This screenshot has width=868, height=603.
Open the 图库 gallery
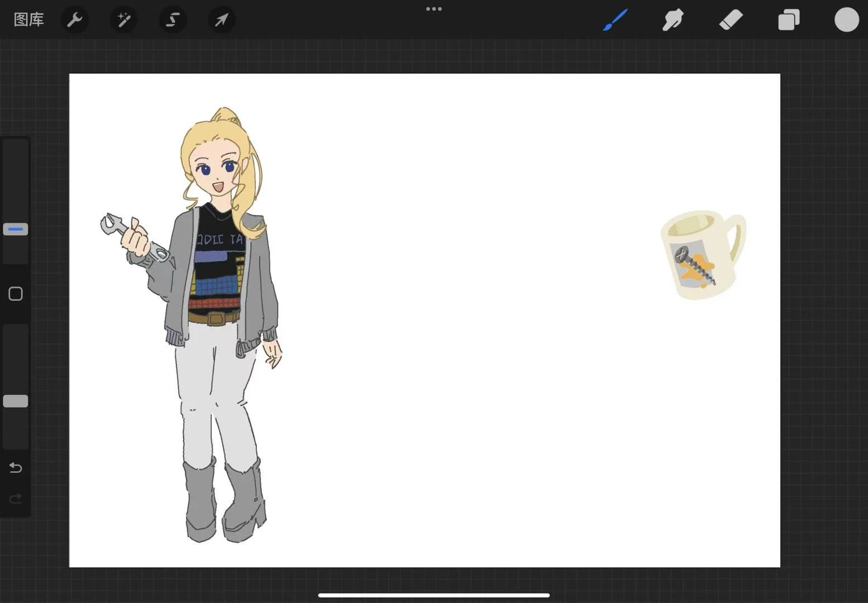tap(28, 20)
